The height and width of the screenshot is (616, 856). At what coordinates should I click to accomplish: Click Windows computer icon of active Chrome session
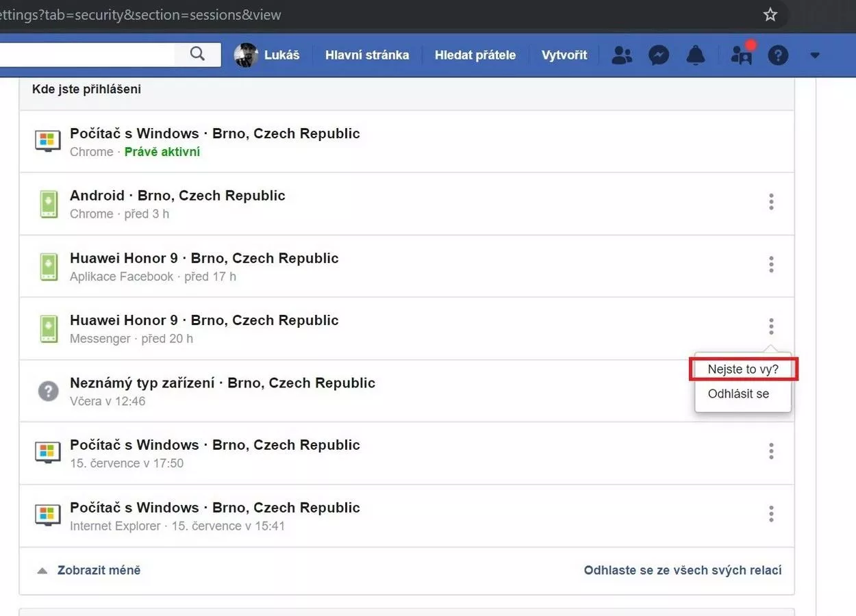(x=47, y=141)
